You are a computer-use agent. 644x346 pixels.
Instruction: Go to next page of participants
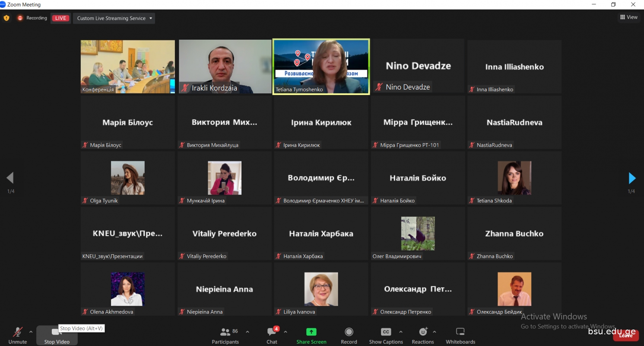632,178
